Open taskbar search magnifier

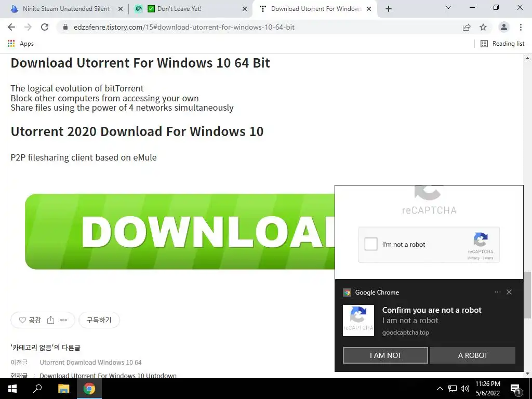coord(37,389)
